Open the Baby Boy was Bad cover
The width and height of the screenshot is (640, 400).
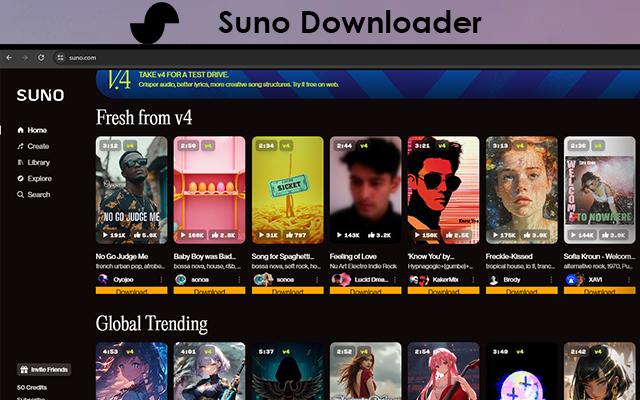point(209,190)
